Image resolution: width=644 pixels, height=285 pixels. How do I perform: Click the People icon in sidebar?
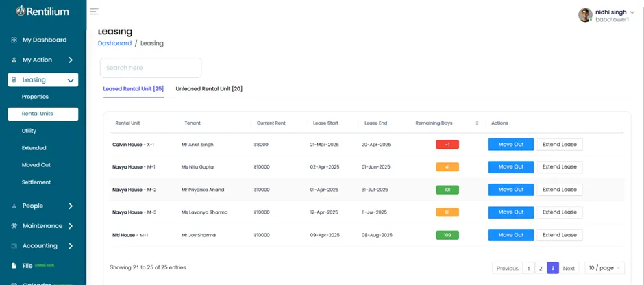14,206
